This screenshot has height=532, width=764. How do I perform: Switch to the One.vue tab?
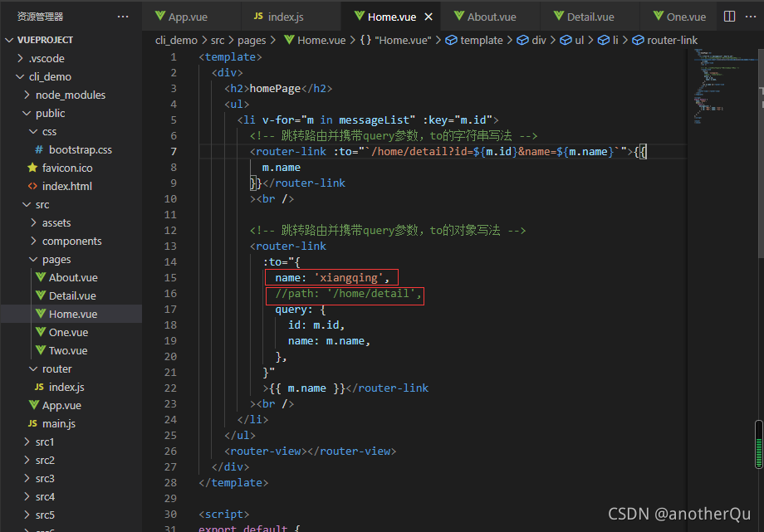679,17
